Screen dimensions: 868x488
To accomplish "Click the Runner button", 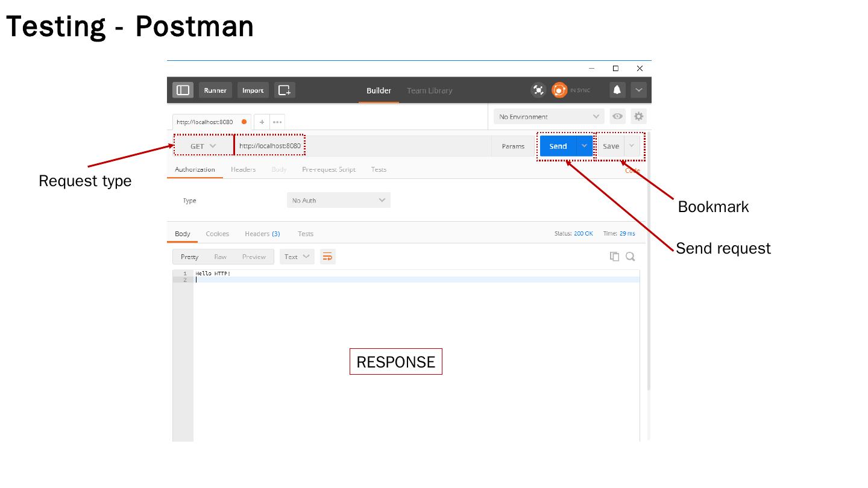I will 215,90.
